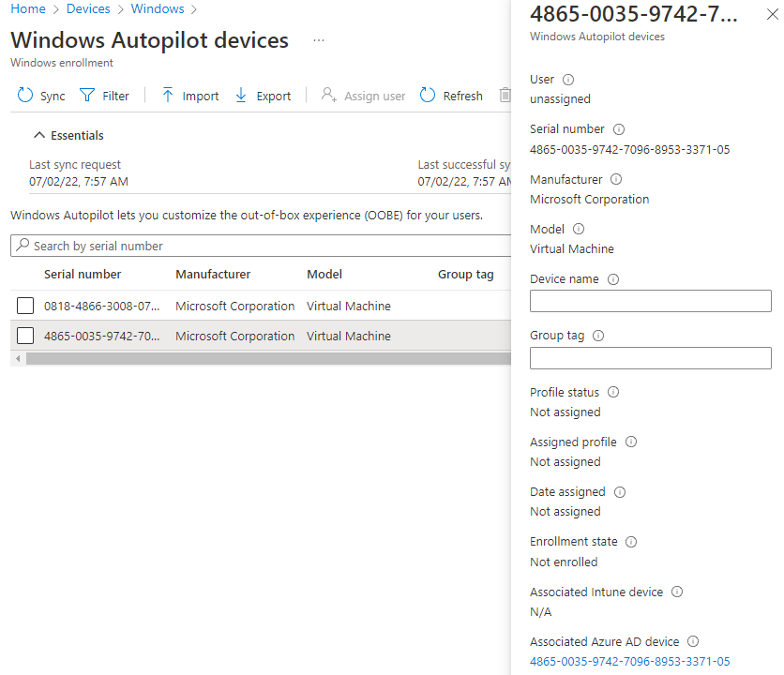Image resolution: width=784 pixels, height=675 pixels.
Task: Check the box for device 0818-4866-3008
Action: [25, 306]
